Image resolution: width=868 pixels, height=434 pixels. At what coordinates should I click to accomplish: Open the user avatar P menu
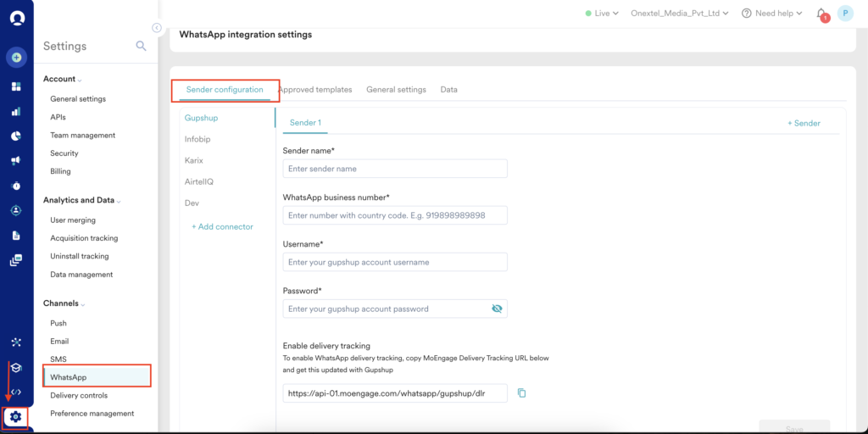pyautogui.click(x=845, y=14)
